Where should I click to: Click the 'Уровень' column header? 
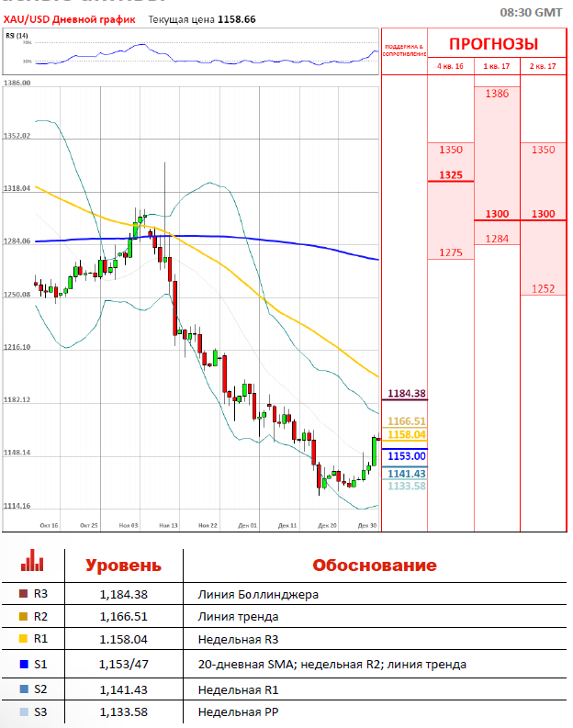pyautogui.click(x=123, y=566)
